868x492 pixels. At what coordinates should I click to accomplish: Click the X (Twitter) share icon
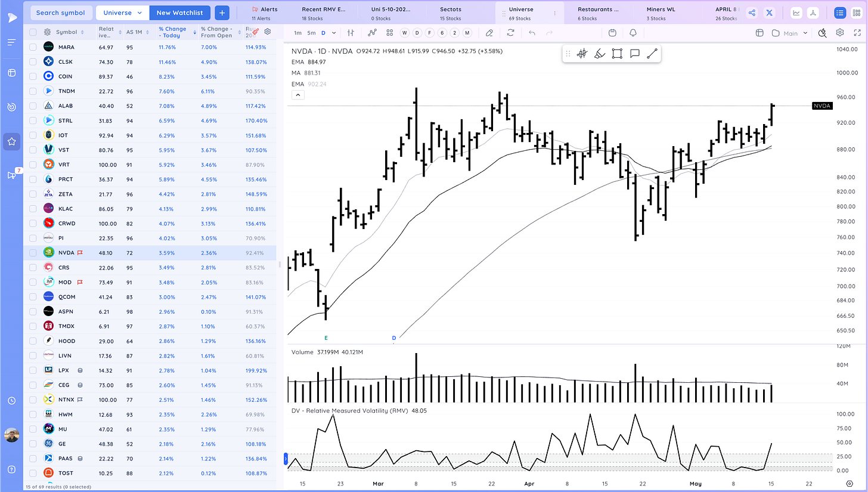click(770, 13)
